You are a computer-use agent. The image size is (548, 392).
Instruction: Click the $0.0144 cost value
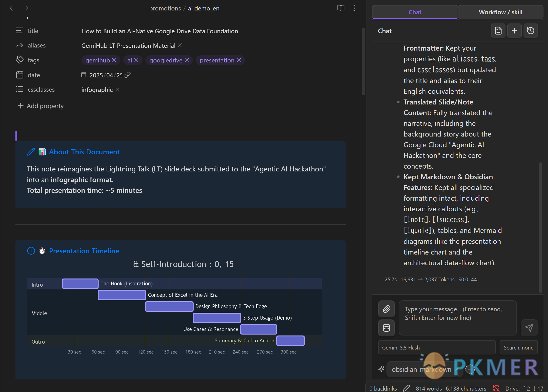467,279
